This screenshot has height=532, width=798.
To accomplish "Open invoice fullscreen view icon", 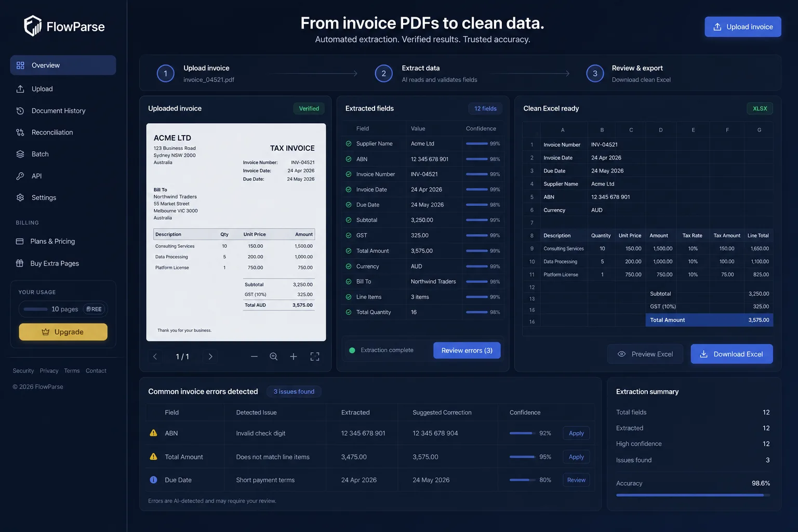I will (x=315, y=356).
